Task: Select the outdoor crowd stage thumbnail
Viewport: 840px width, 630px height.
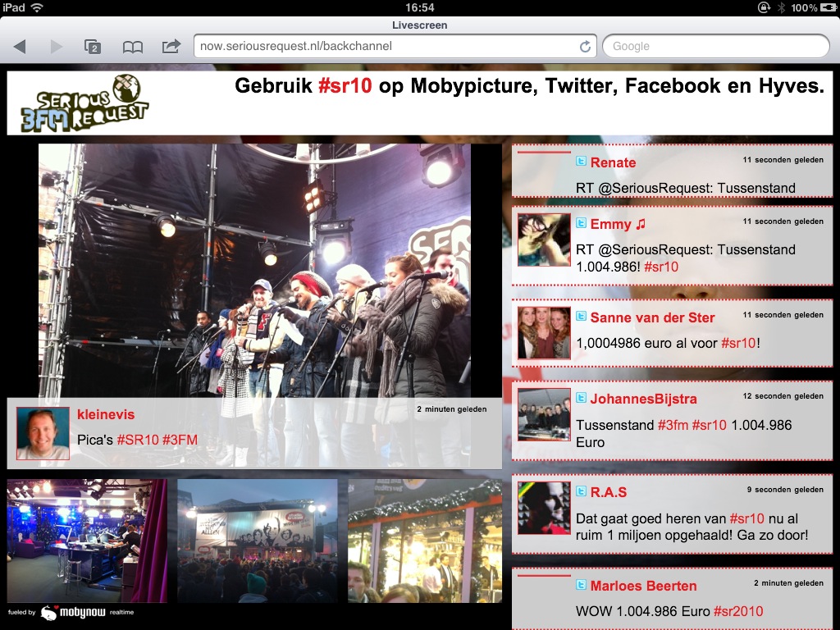Action: 257,541
